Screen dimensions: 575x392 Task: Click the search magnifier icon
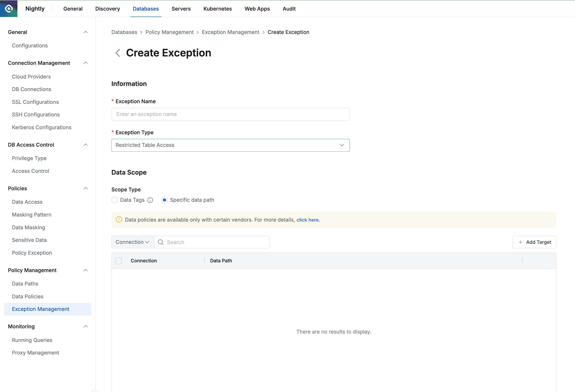(160, 242)
